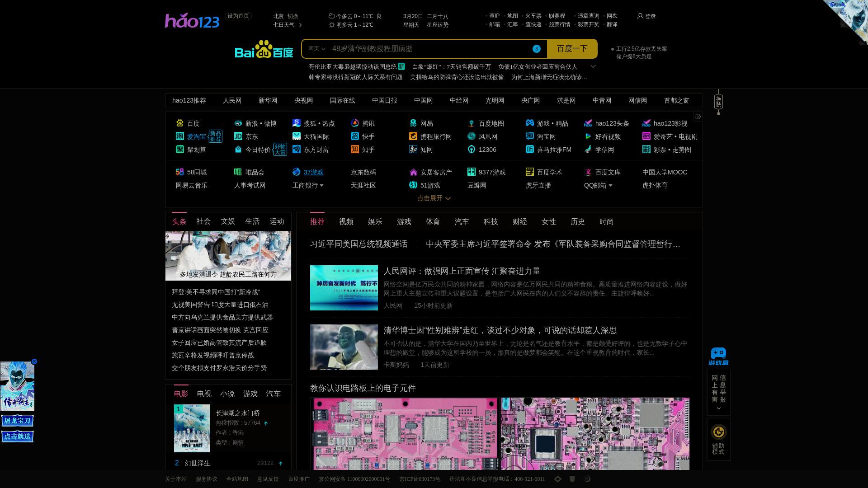Open the 搜狐•热点 icon link
The height and width of the screenshot is (488, 868).
click(297, 123)
